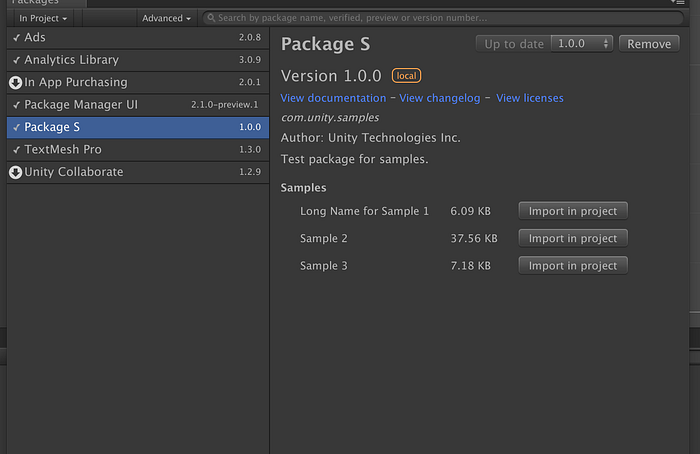Viewport: 700px width, 454px height.
Task: Click the Sample 2 name label
Action: (x=324, y=238)
